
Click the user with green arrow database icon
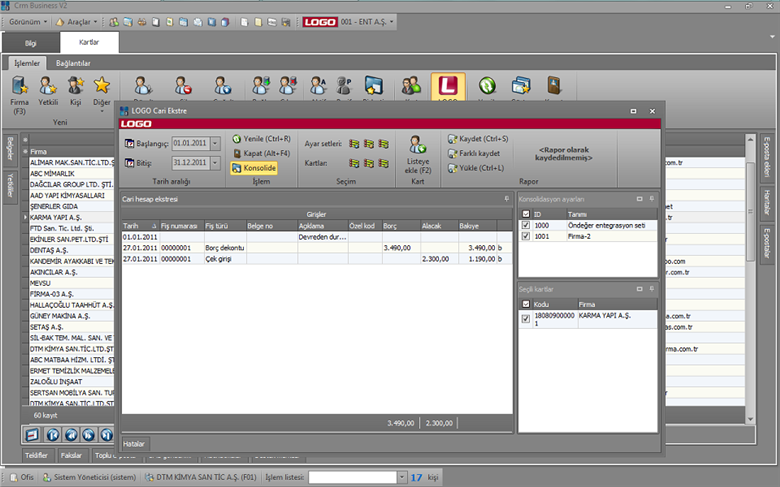tap(261, 86)
